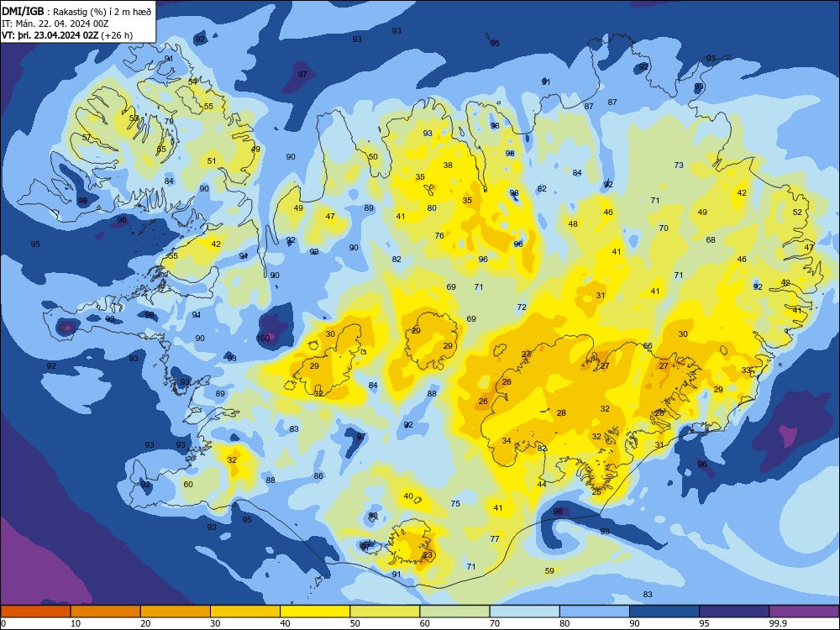Click the humidity value '38' in the north
Screen dimensions: 840x630
(x=448, y=165)
